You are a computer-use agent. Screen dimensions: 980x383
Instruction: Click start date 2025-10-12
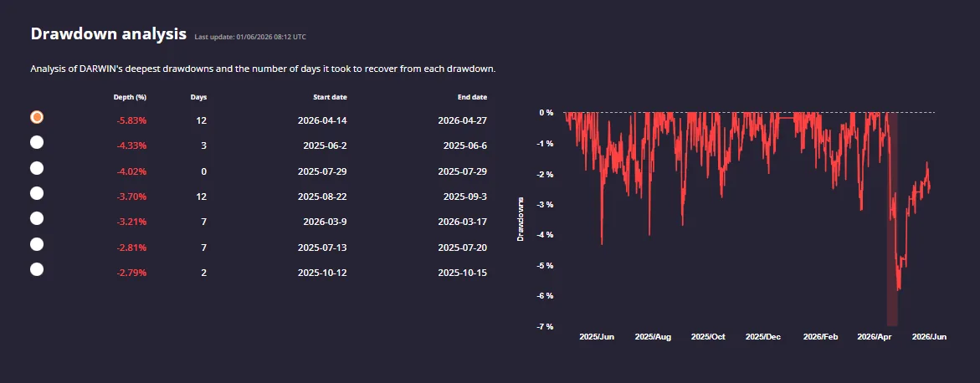coord(322,273)
